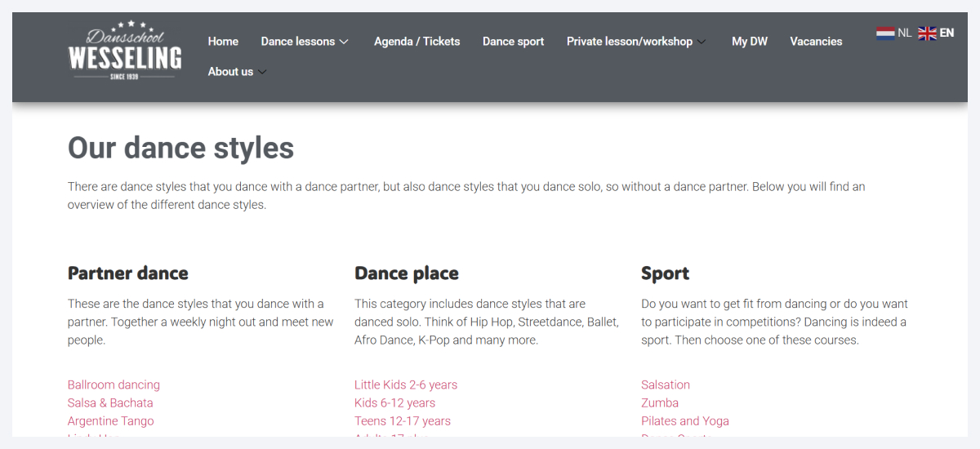Click the Salsa & Bachata link
Image resolution: width=980 pixels, height=449 pixels.
click(x=110, y=402)
